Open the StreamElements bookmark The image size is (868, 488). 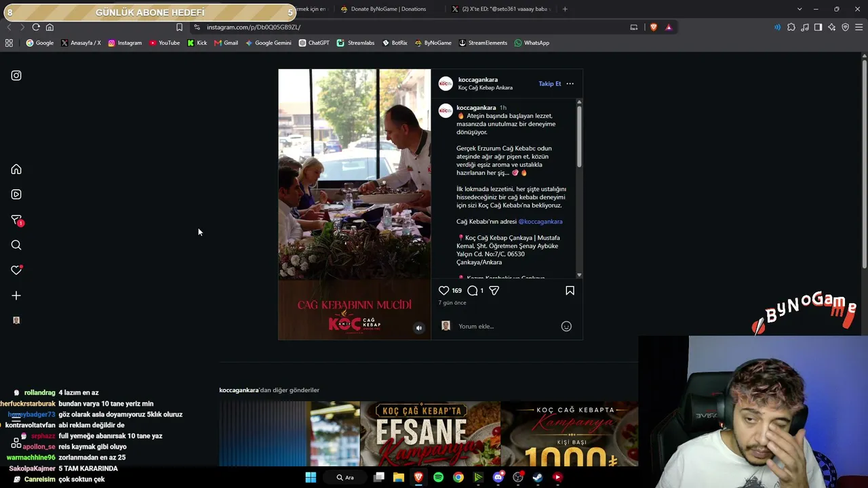point(483,43)
